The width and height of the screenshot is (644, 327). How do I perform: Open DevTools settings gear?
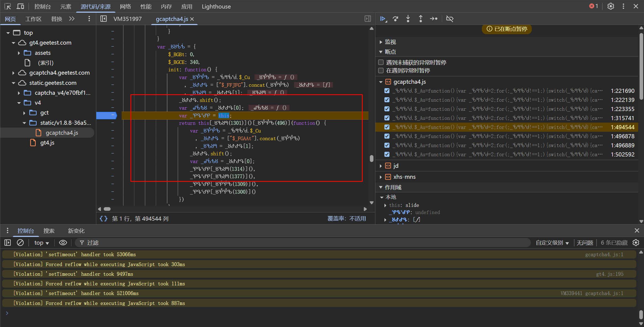(611, 6)
